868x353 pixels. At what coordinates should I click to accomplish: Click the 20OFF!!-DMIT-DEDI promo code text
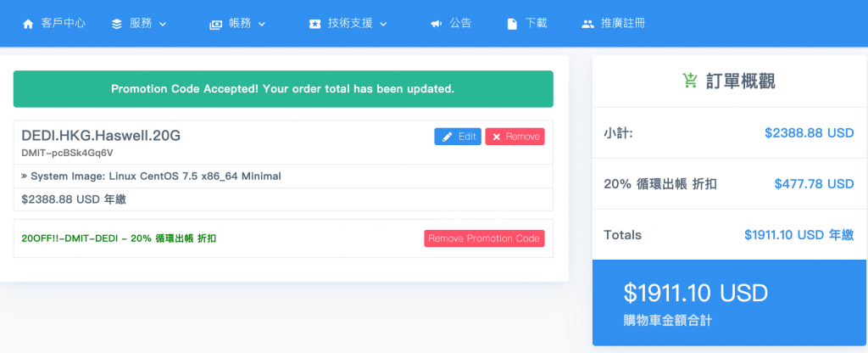pyautogui.click(x=119, y=238)
